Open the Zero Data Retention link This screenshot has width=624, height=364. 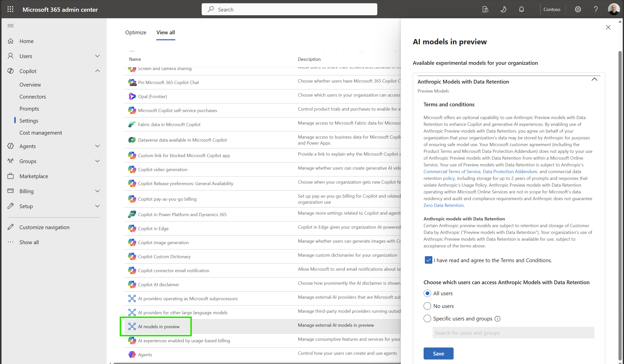pos(443,205)
